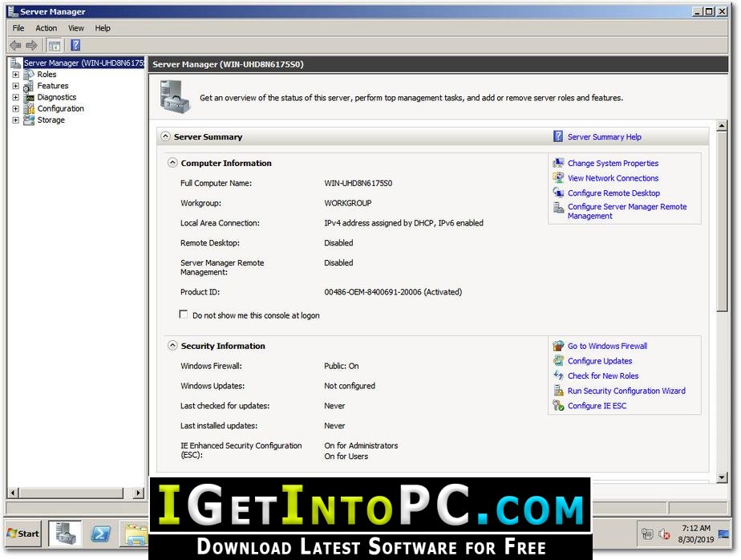741x560 pixels.
Task: Click Configure Remote Desktop link
Action: pos(613,193)
